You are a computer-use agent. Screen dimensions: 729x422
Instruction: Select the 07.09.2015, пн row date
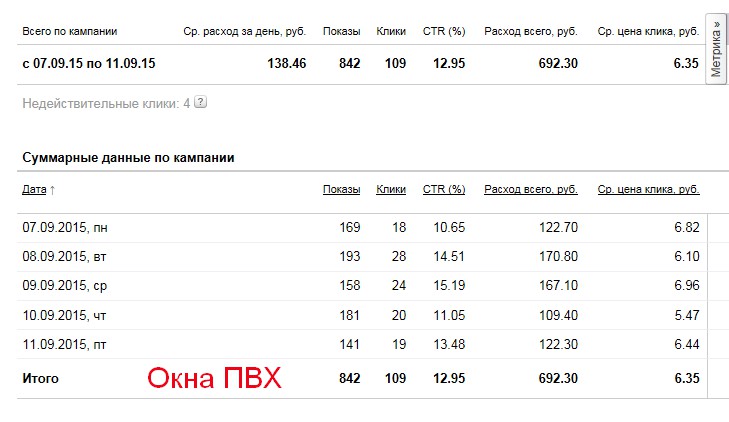click(x=65, y=227)
